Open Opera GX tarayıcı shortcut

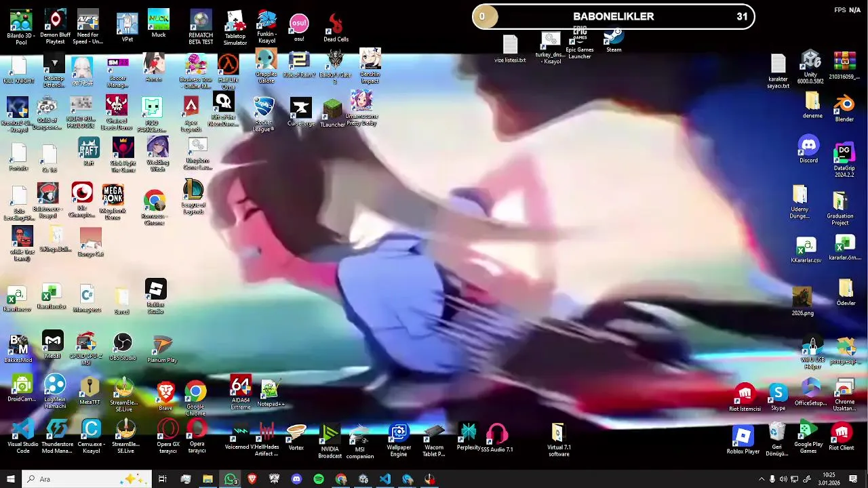168,436
